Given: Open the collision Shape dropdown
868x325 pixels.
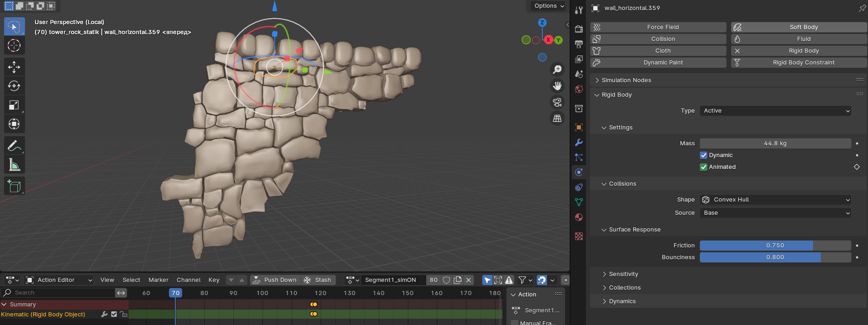Looking at the screenshot, I should 775,200.
